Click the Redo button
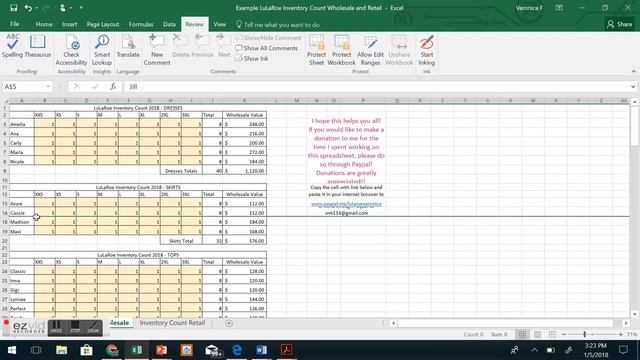 46,8
